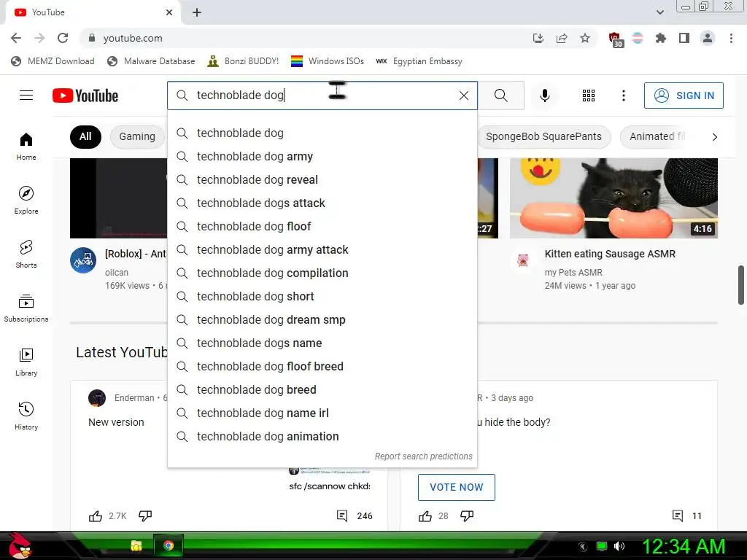This screenshot has width=747, height=560.
Task: Share this page from the address bar
Action: pos(562,38)
